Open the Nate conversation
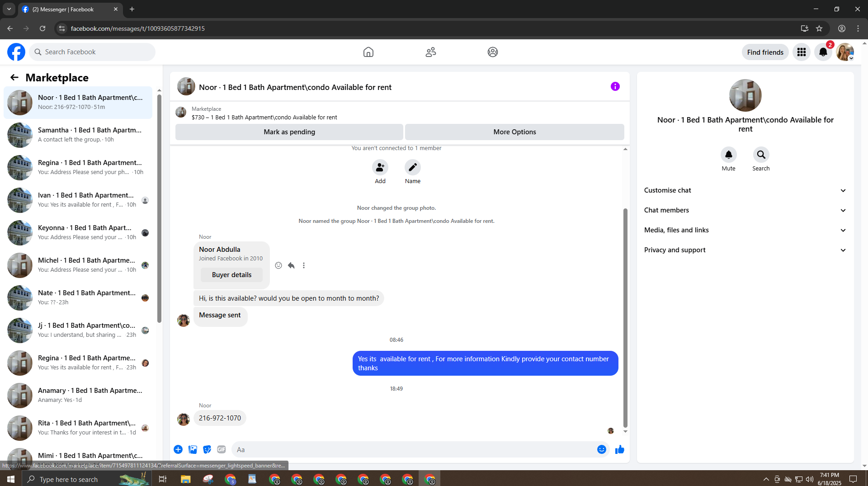Viewport: 868px width, 486px height. click(78, 297)
